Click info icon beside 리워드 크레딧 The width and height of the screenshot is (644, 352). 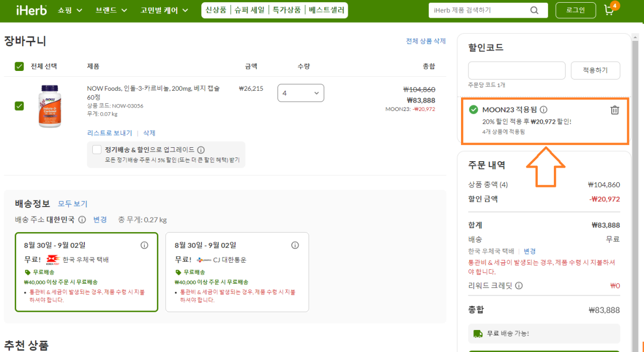click(518, 285)
